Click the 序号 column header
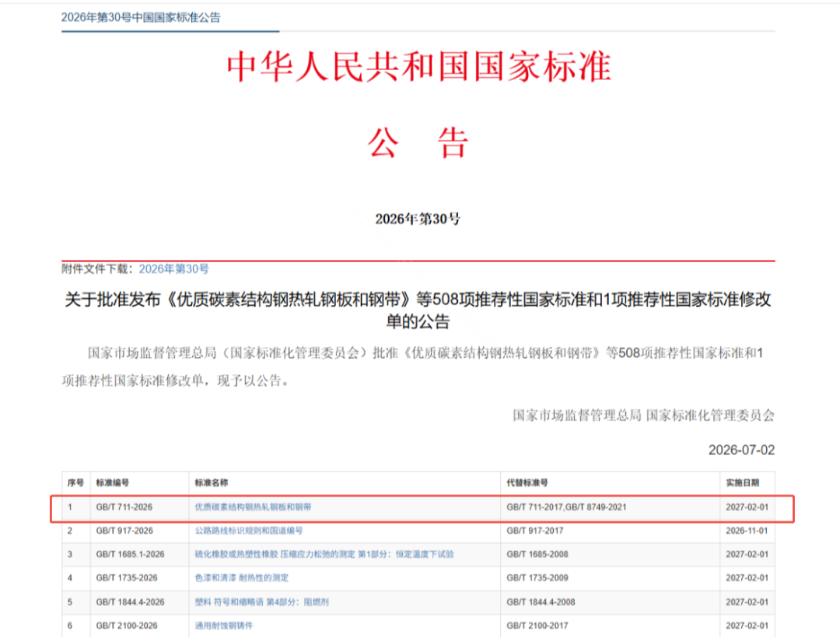Image resolution: width=840 pixels, height=638 pixels. pos(75,482)
